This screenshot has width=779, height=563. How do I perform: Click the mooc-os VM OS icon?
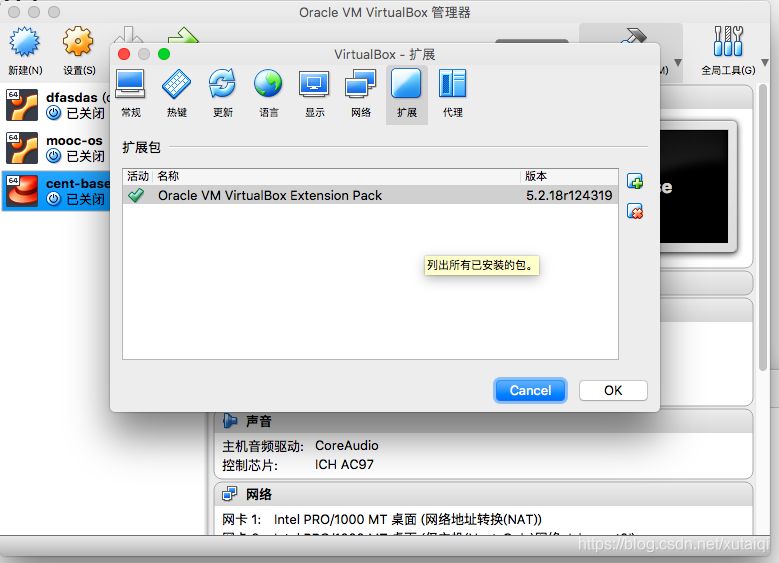[x=22, y=148]
